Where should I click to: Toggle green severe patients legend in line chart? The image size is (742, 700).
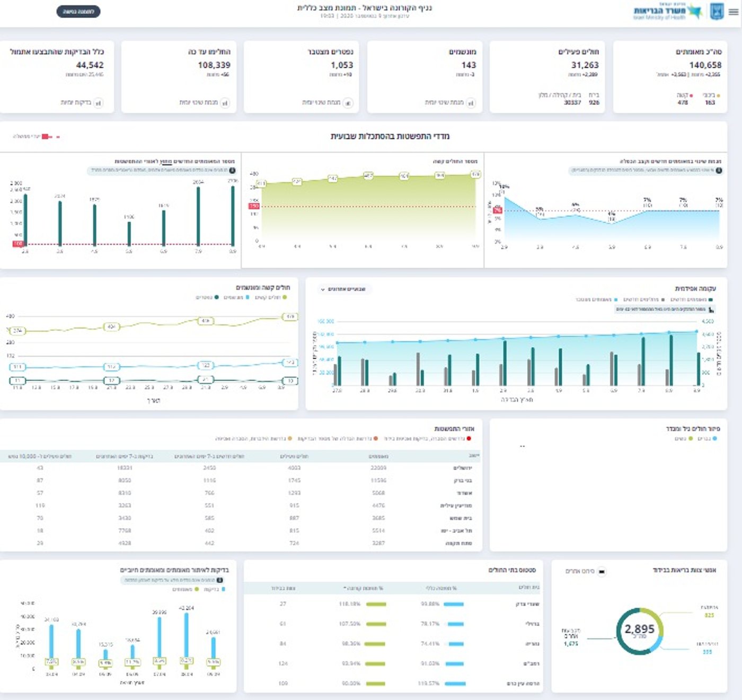(x=271, y=297)
